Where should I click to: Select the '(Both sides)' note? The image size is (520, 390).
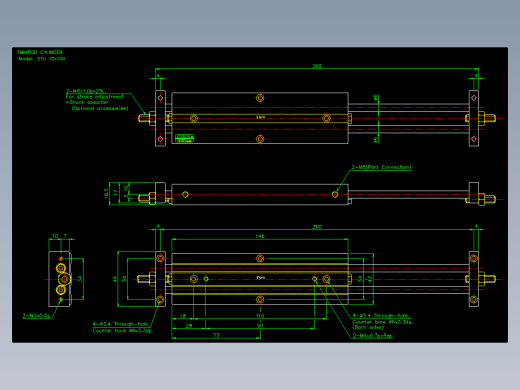pos(368,327)
